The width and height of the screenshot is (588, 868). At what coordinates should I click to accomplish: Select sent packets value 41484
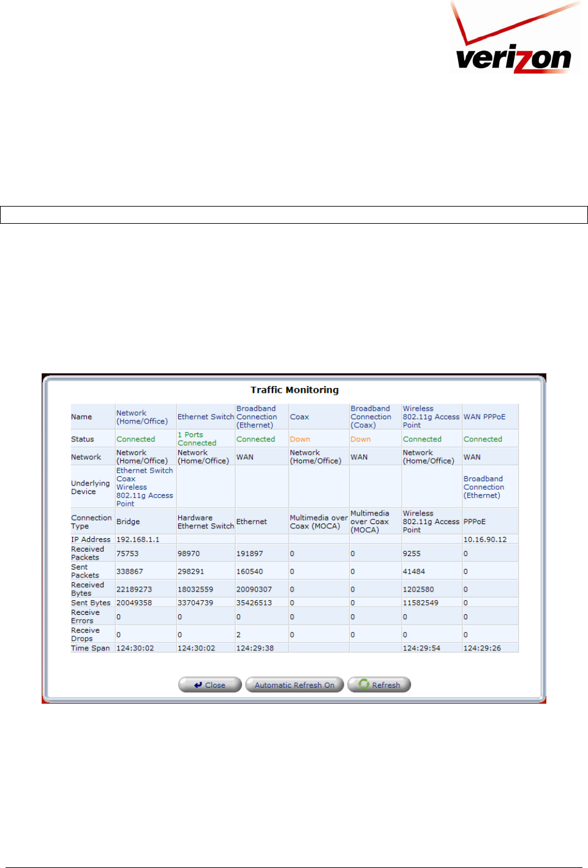tap(414, 571)
